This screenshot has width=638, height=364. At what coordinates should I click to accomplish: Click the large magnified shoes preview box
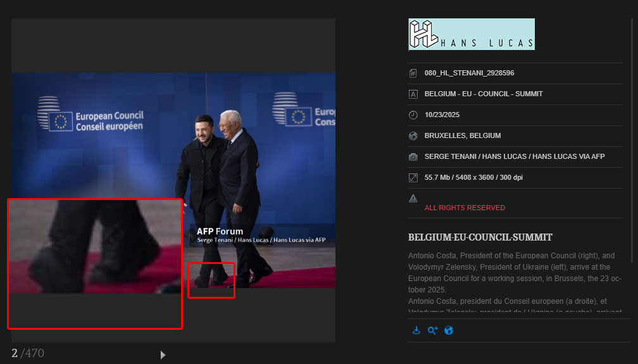(x=95, y=264)
